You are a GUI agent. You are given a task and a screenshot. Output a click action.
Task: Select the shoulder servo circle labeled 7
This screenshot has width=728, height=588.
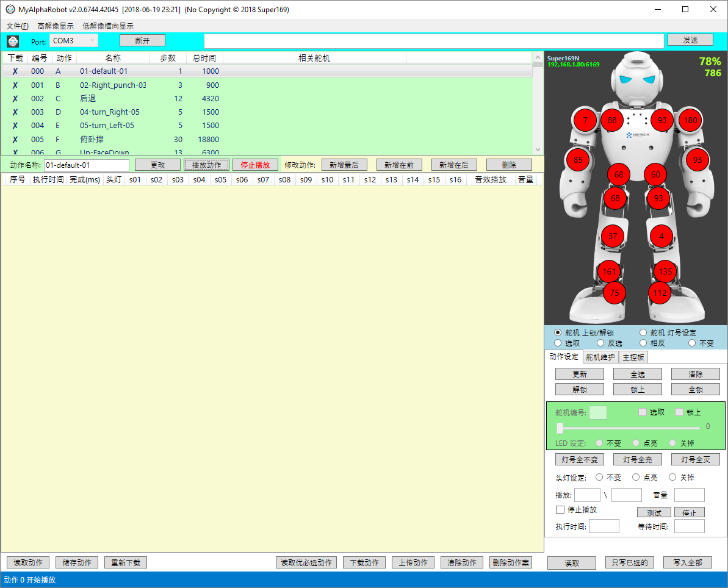pyautogui.click(x=585, y=120)
